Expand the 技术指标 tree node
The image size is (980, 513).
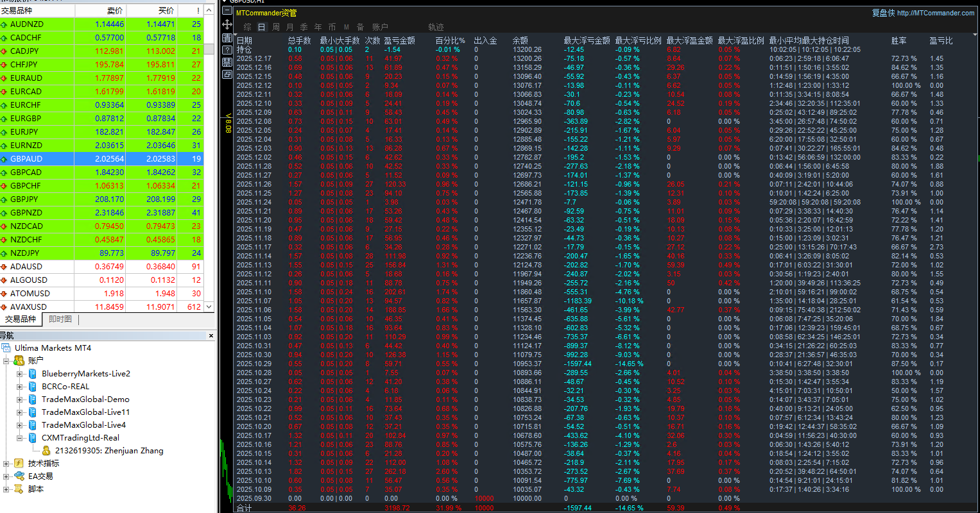tap(6, 464)
